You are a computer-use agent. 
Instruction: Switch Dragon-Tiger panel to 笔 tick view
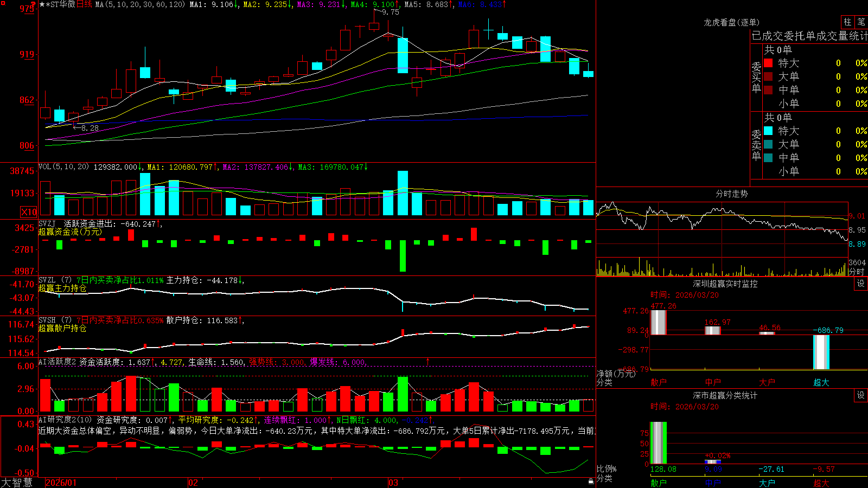tap(861, 22)
